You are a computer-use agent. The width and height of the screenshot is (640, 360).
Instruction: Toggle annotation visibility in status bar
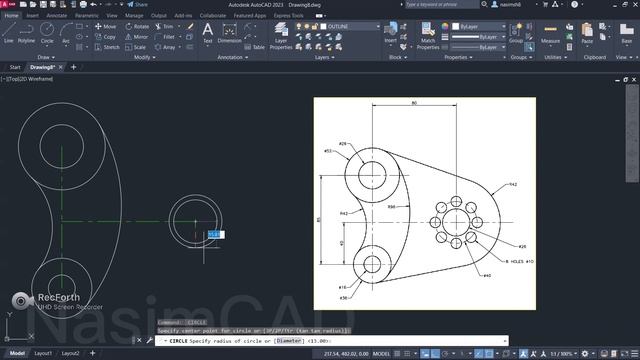coord(523,353)
